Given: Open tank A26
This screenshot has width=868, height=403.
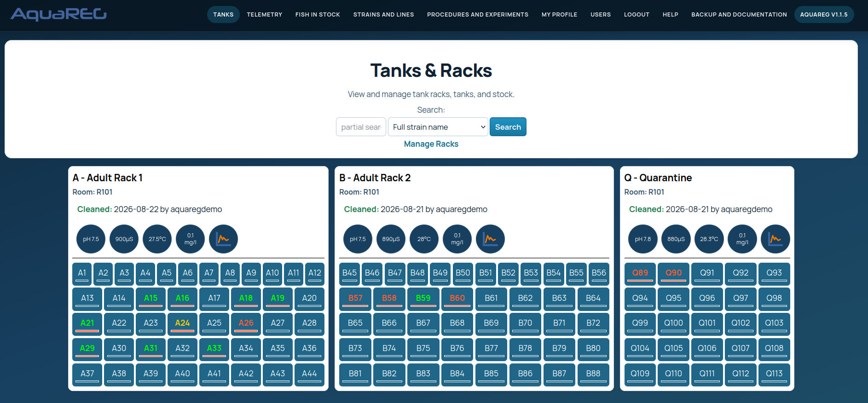Looking at the screenshot, I should coord(246,324).
